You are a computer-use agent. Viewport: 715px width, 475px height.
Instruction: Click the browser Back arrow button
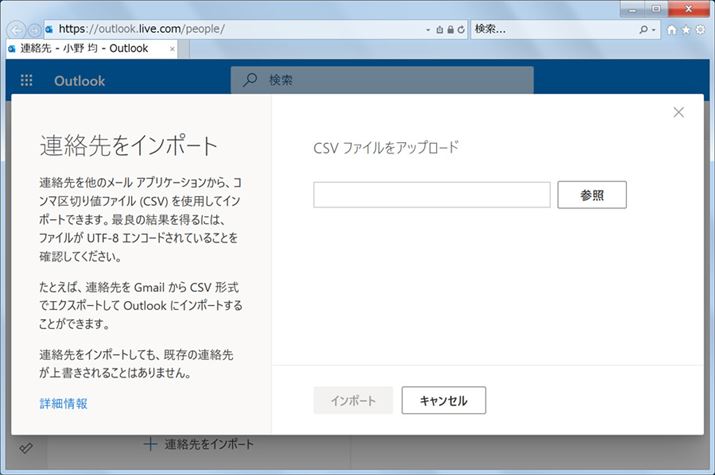pos(17,30)
